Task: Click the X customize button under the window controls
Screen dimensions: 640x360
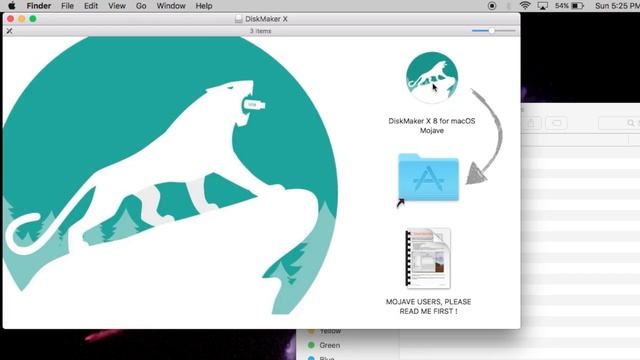Action: point(9,31)
